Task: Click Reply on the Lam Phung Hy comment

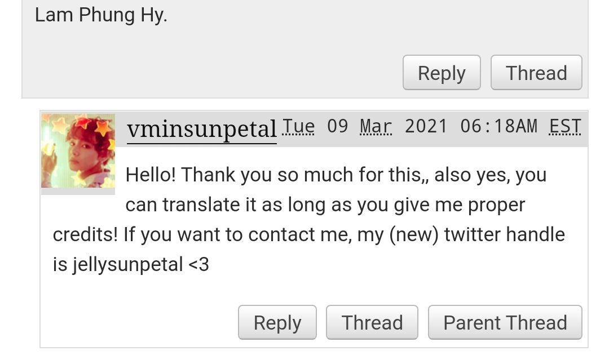Action: pos(442,73)
